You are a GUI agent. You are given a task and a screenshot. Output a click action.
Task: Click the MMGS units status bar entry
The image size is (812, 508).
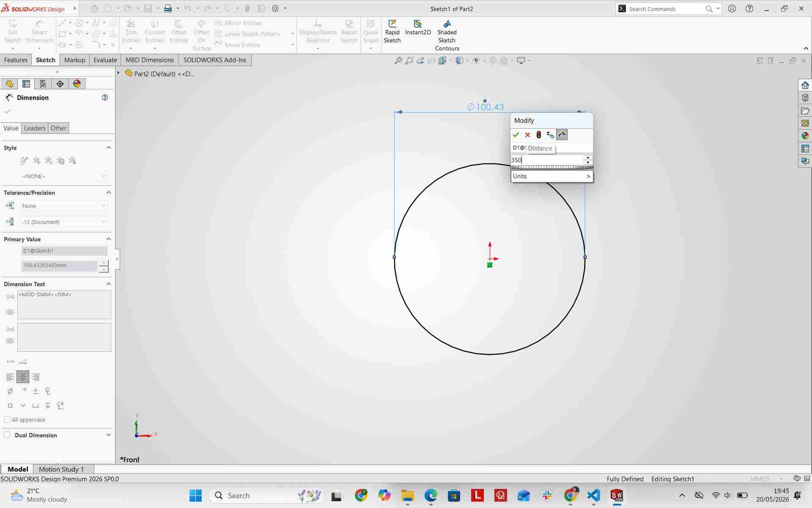point(760,479)
